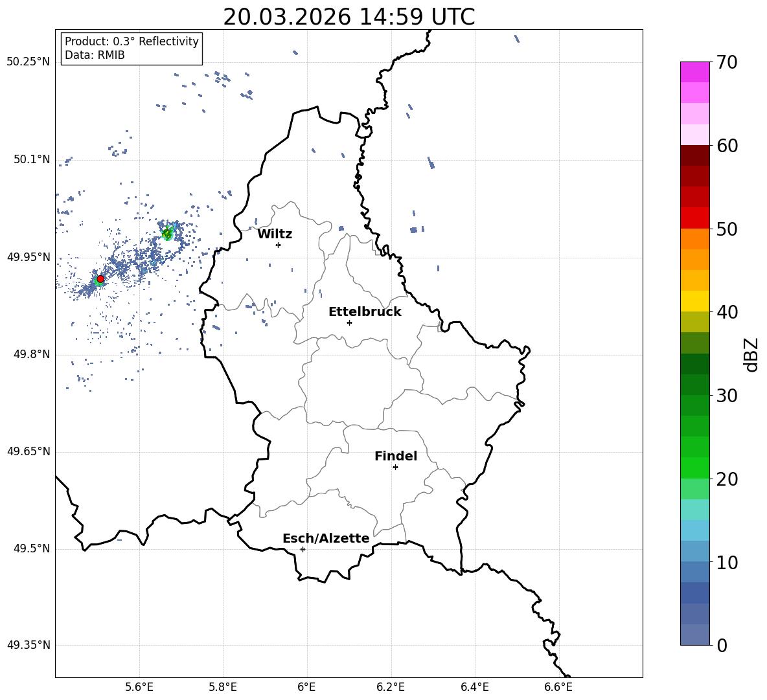Click the colorbar tick value 20
This screenshot has width=767, height=700.
pyautogui.click(x=727, y=479)
